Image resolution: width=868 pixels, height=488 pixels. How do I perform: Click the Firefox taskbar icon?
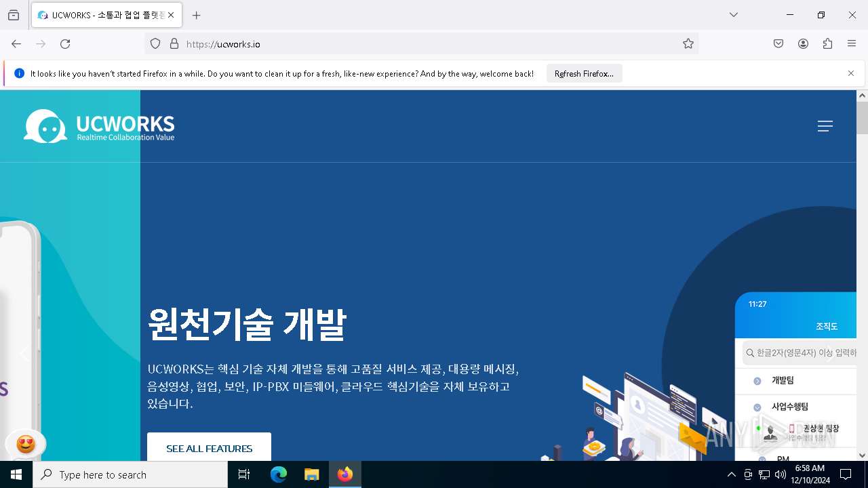click(x=345, y=474)
